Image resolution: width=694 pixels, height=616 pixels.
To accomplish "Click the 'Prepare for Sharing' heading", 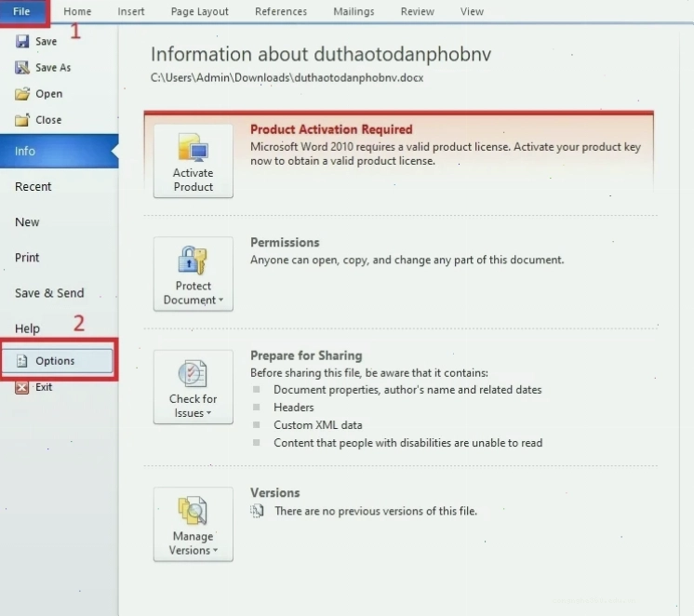I will 306,355.
